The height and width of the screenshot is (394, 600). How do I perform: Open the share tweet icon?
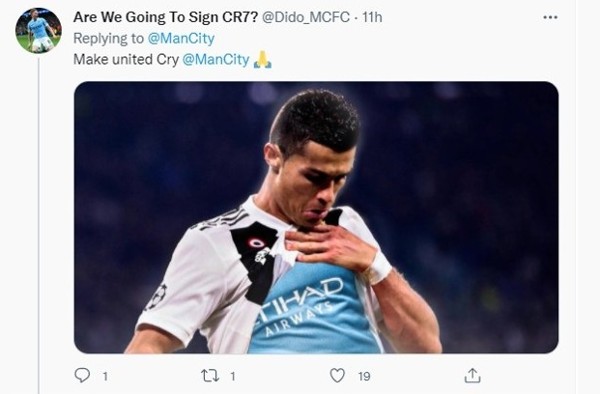click(x=472, y=376)
